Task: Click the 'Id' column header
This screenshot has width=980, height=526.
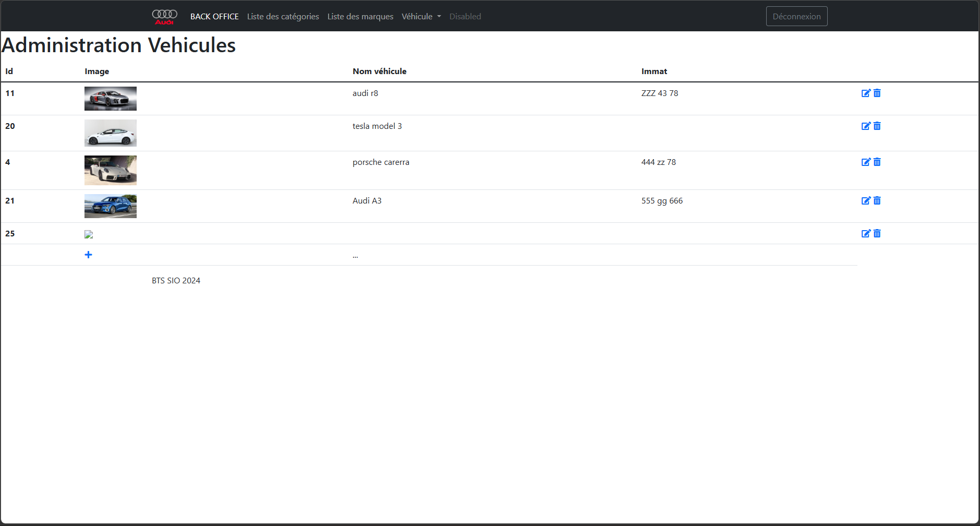Action: 9,71
